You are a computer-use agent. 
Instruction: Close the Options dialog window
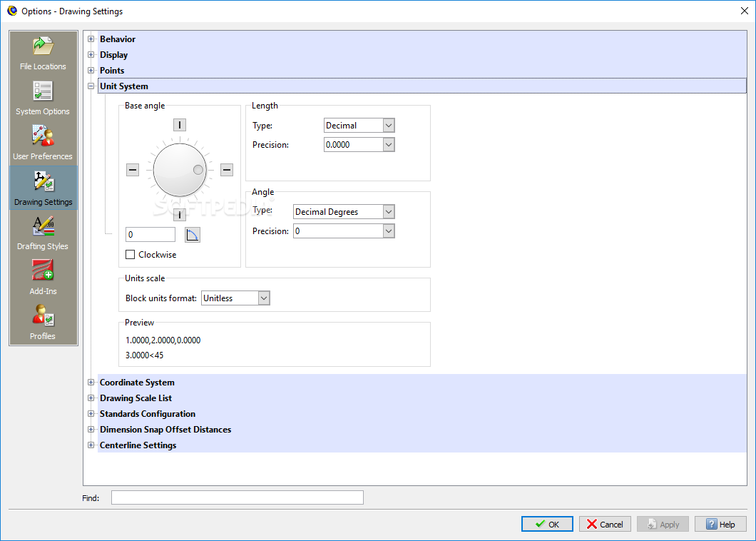(x=745, y=11)
